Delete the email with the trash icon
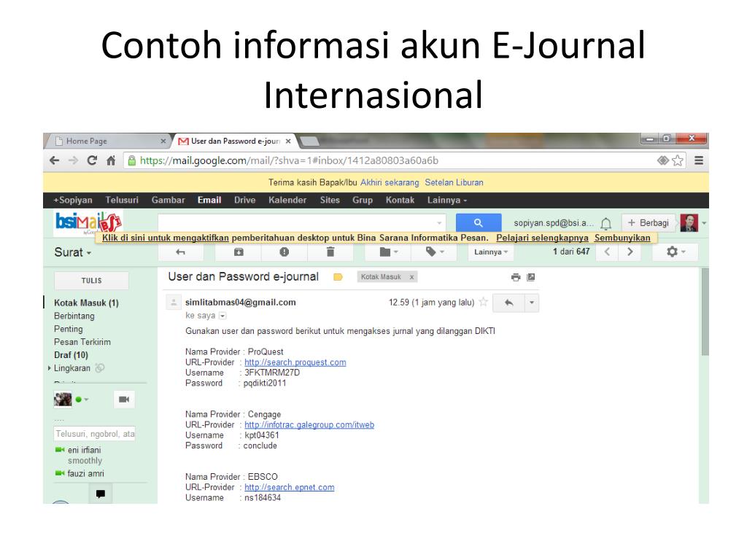 coord(330,252)
